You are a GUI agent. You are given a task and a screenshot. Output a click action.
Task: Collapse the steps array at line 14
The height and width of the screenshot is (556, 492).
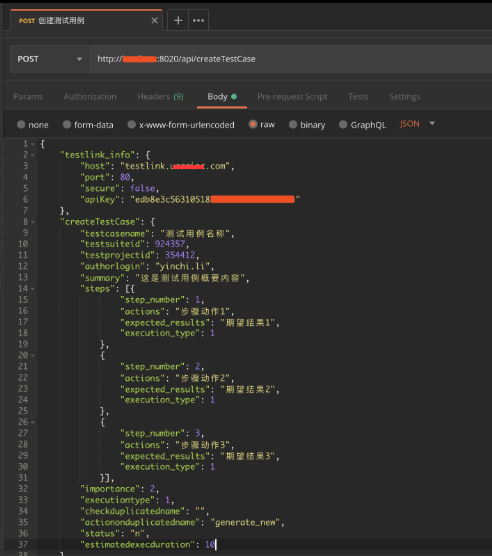click(33, 289)
